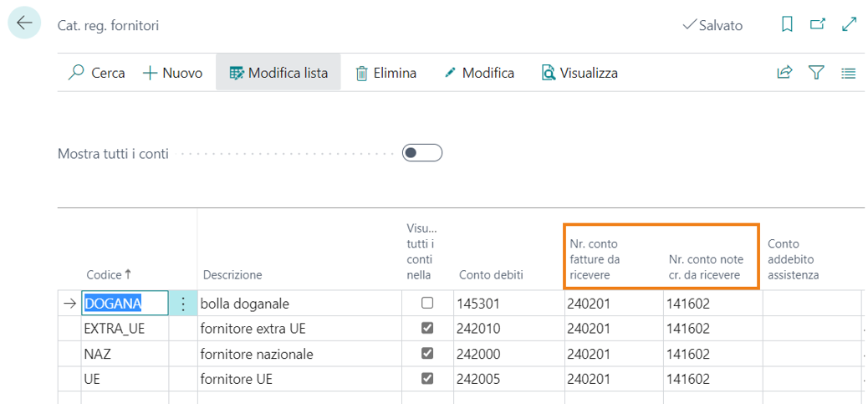The width and height of the screenshot is (868, 404).
Task: Click bolla doganale description cell
Action: click(299, 304)
